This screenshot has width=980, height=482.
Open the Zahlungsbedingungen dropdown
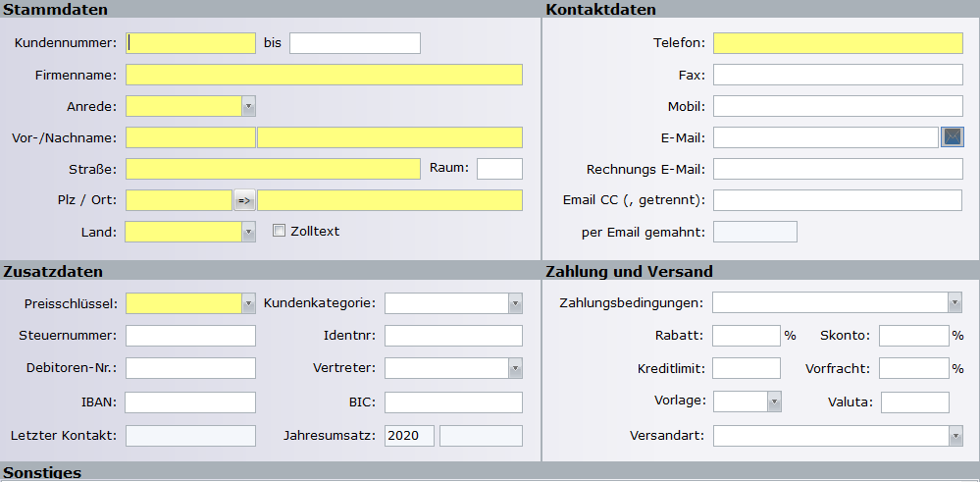(x=954, y=302)
